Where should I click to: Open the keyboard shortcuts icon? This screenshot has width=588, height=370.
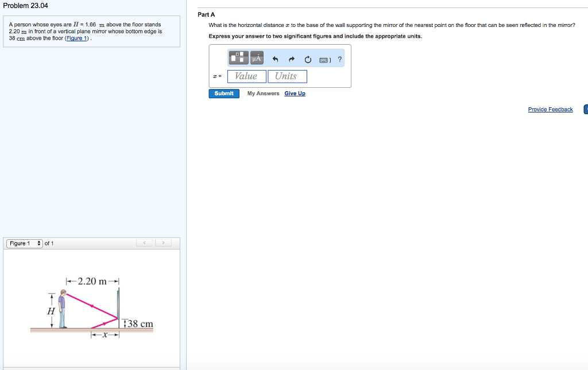click(x=323, y=59)
